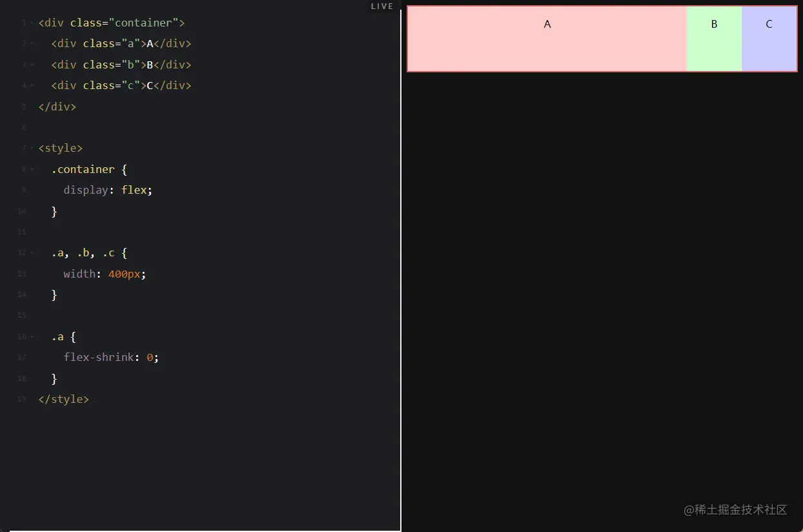The width and height of the screenshot is (803, 532).
Task: Click line number 17 in gutter
Action: (23, 358)
